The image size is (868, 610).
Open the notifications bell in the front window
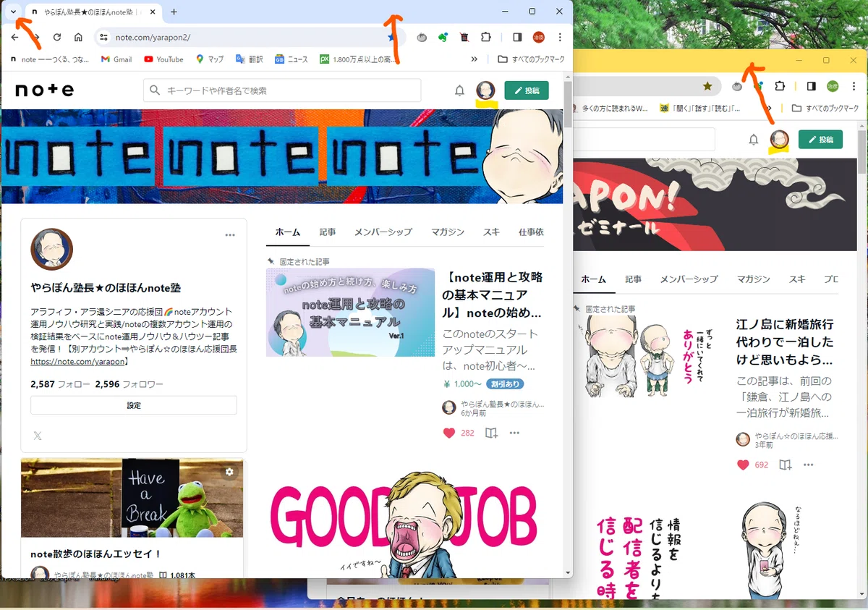pyautogui.click(x=459, y=90)
